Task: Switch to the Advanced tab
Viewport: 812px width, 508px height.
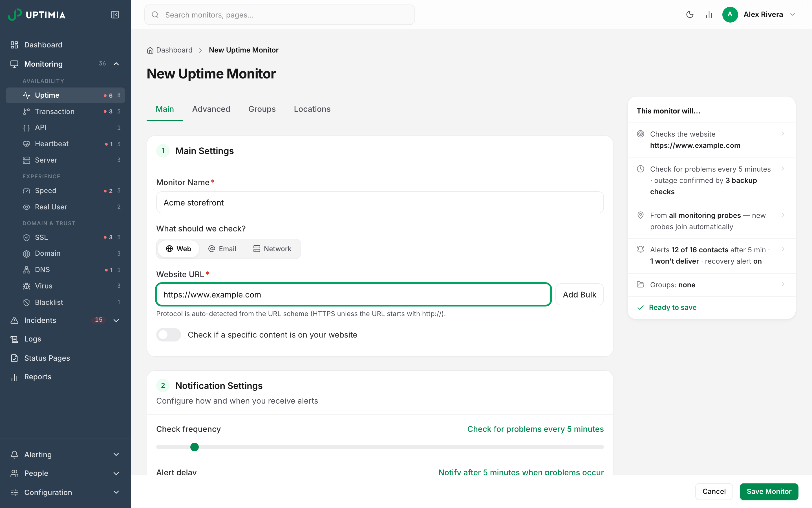Action: pos(211,109)
